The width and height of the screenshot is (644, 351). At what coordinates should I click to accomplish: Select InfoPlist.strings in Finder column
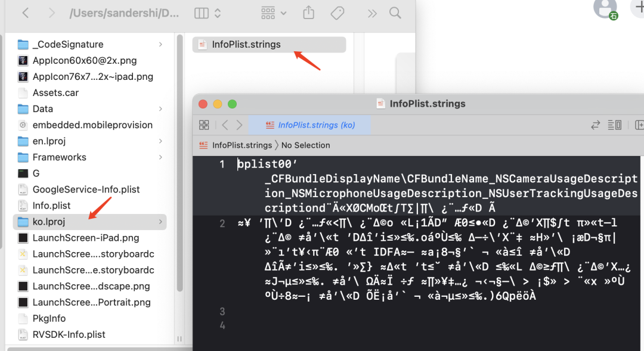point(269,44)
